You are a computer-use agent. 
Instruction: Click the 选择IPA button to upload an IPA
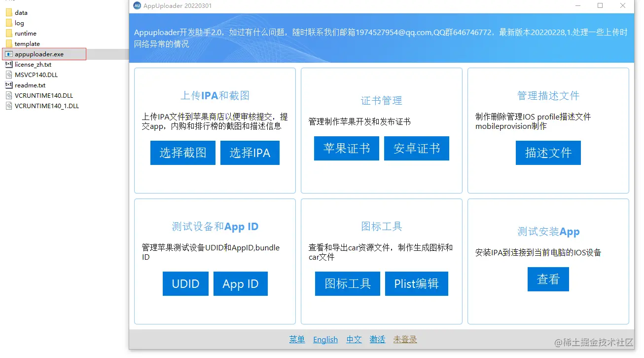point(250,153)
